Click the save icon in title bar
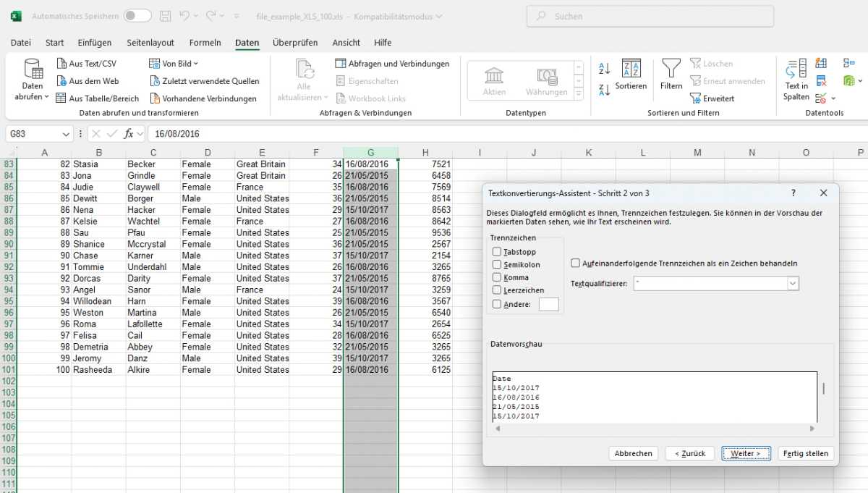Screen dimensions: 868x493 [x=165, y=16]
